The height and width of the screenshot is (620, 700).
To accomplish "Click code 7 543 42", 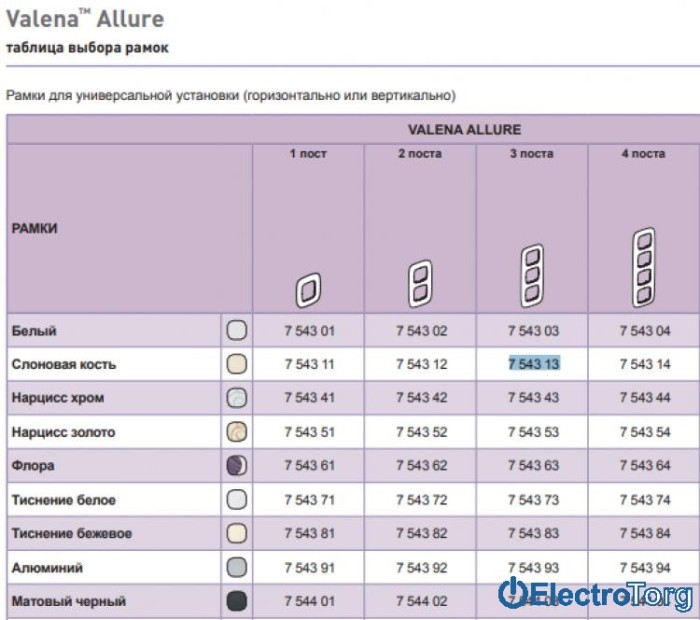I will coord(421,397).
